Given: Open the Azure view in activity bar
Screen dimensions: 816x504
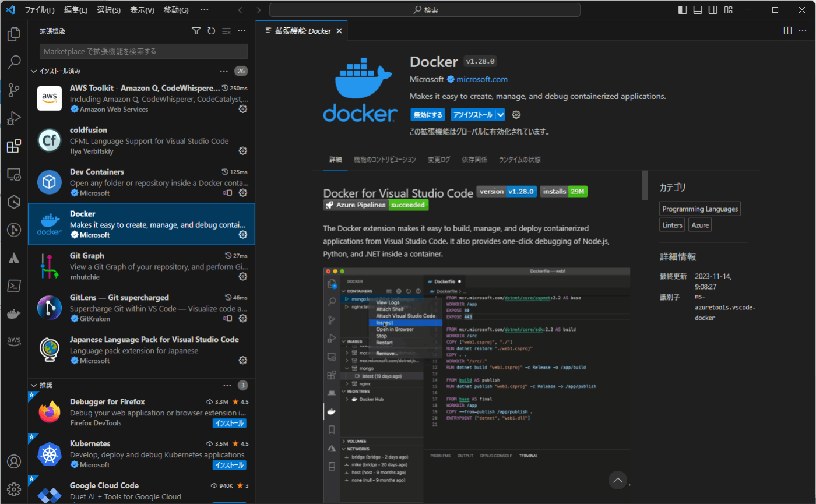Looking at the screenshot, I should [x=14, y=258].
